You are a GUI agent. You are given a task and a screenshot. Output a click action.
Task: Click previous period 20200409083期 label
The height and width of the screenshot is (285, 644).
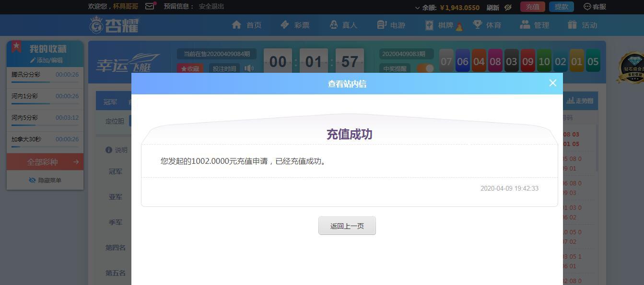click(407, 54)
